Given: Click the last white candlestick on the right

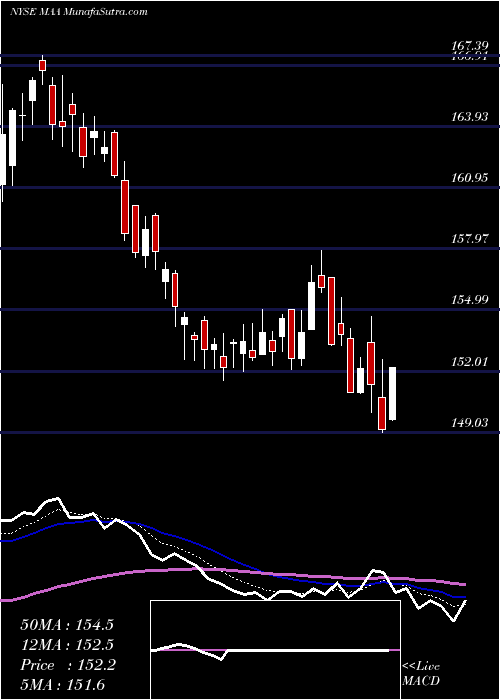Looking at the screenshot, I should [x=393, y=394].
